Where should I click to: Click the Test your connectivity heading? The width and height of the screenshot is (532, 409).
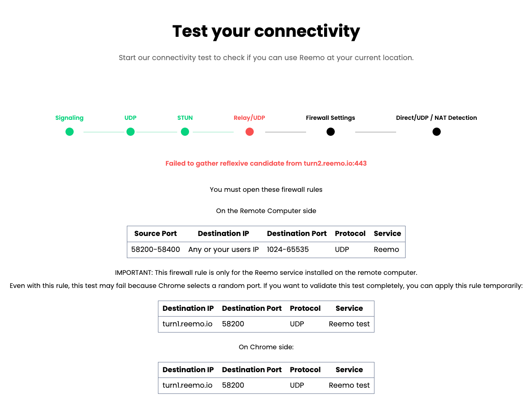266,31
